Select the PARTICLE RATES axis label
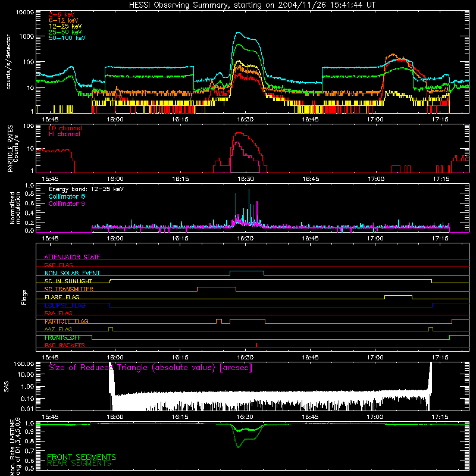476x476 pixels. 10,149
